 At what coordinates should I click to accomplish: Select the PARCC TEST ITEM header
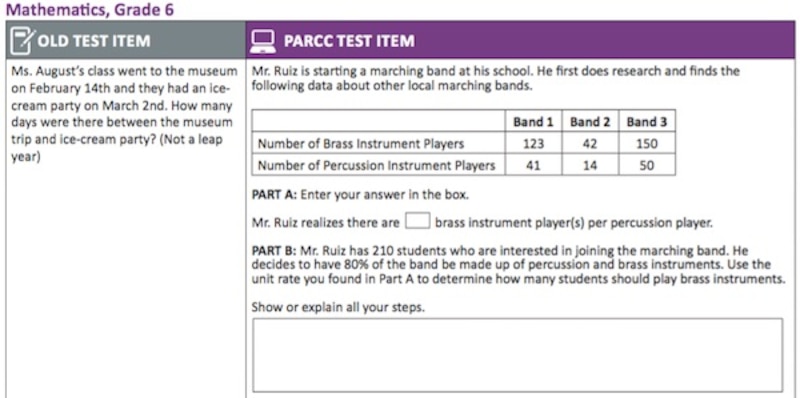[x=349, y=41]
